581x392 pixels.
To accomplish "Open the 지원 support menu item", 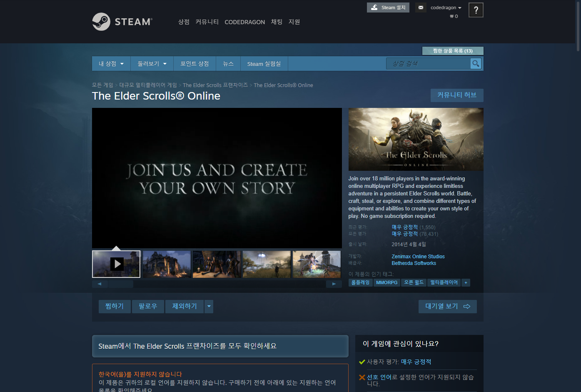I will point(294,22).
